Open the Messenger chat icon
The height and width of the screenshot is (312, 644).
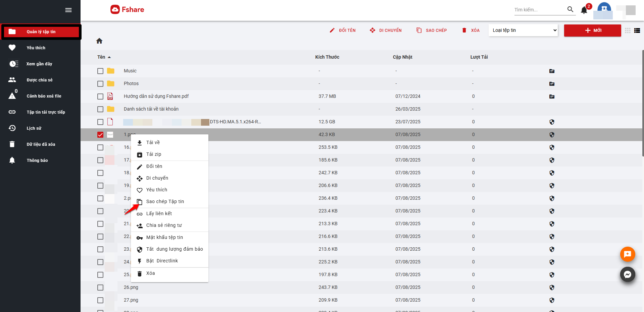pyautogui.click(x=627, y=274)
